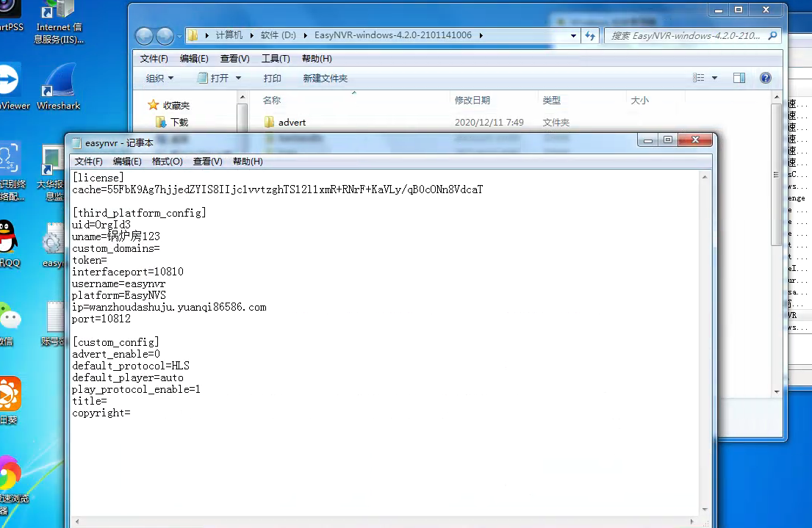
Task: Open Notepad 编辑(E) menu
Action: [127, 162]
